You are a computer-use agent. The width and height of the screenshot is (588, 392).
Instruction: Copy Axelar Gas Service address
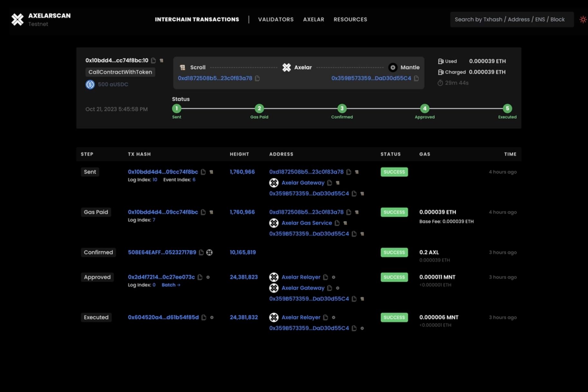click(337, 223)
